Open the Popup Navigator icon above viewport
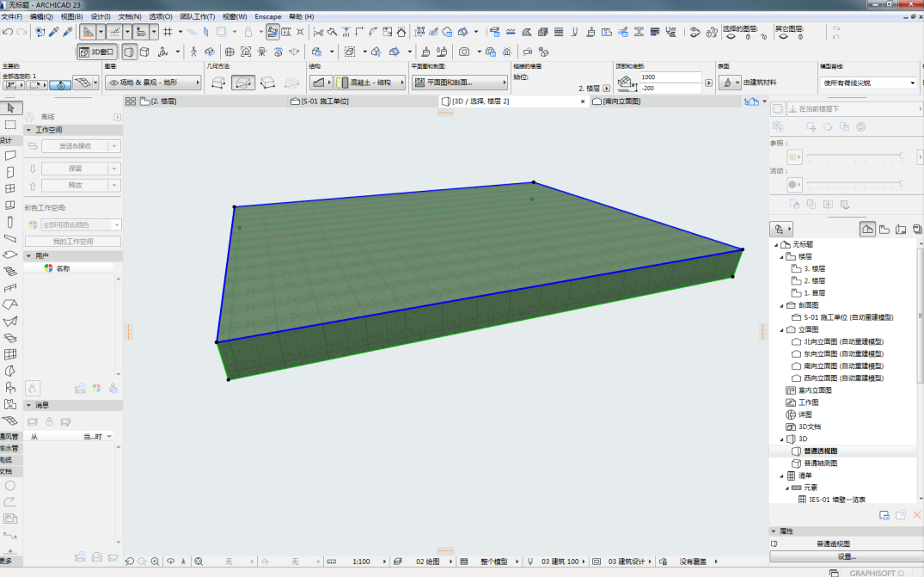924x577 pixels. [751, 101]
